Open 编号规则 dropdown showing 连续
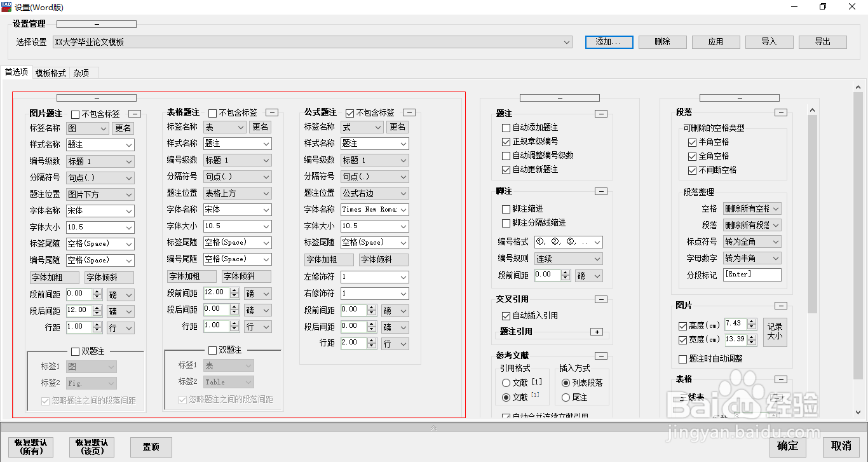Image resolution: width=868 pixels, height=462 pixels. click(568, 259)
